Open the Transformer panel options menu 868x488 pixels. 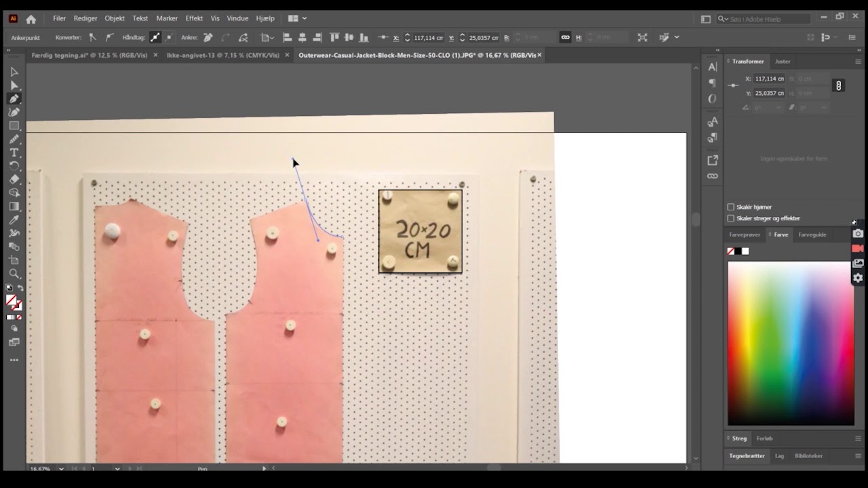(x=858, y=61)
